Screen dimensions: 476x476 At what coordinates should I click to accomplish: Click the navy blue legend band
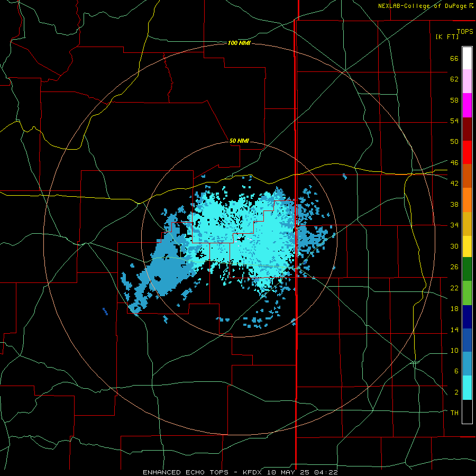tap(467, 317)
